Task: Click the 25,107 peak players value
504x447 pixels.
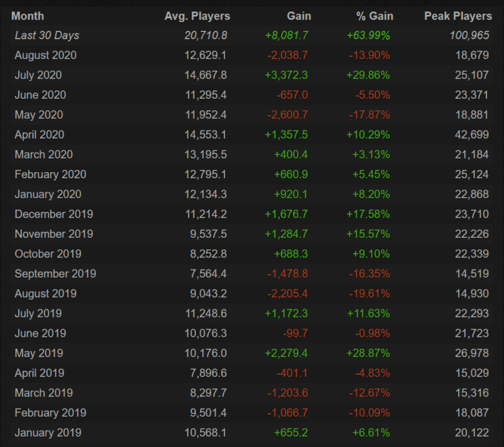Action: click(x=472, y=75)
